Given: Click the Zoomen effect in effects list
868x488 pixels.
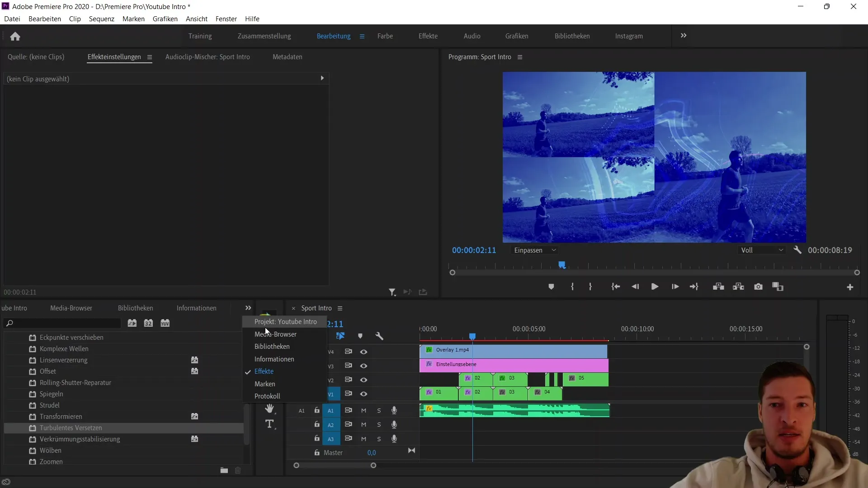Looking at the screenshot, I should tap(51, 461).
